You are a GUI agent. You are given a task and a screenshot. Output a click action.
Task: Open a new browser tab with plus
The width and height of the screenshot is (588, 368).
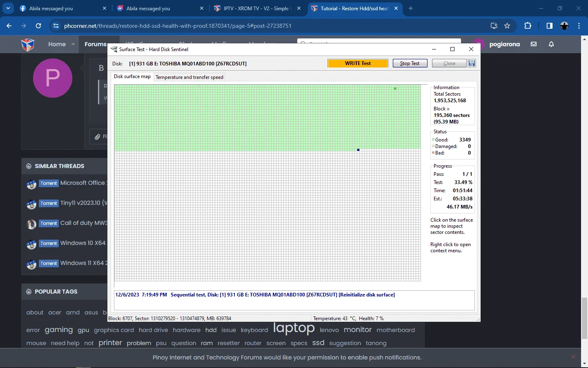(411, 8)
